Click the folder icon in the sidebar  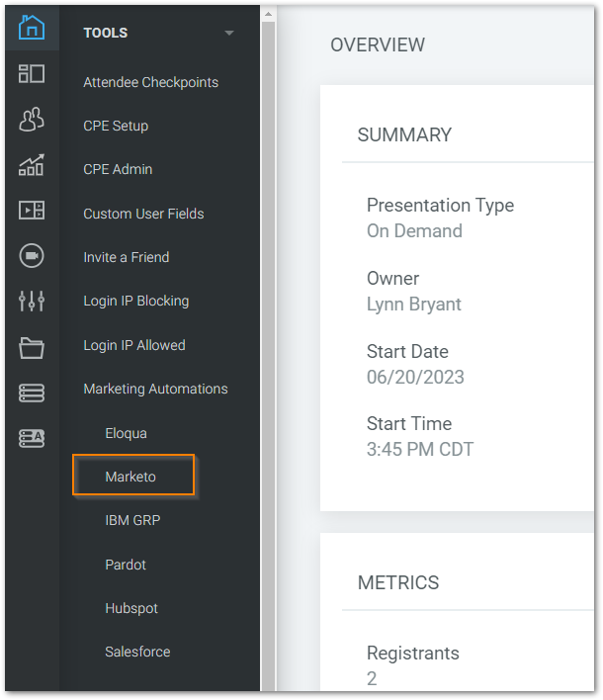click(x=32, y=348)
